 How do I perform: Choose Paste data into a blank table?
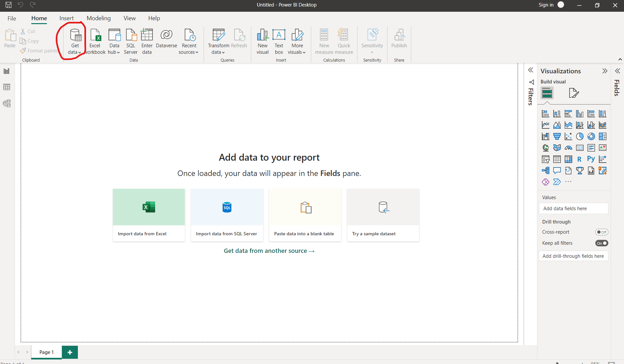click(305, 215)
